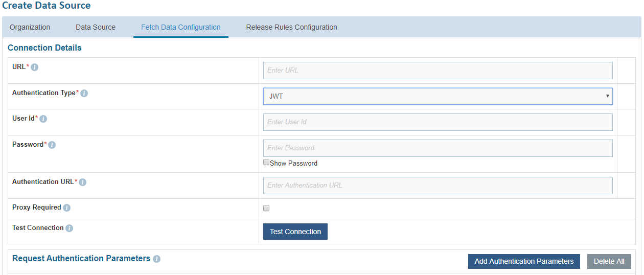Go to the Release Rules Configuration tab

pos(291,27)
